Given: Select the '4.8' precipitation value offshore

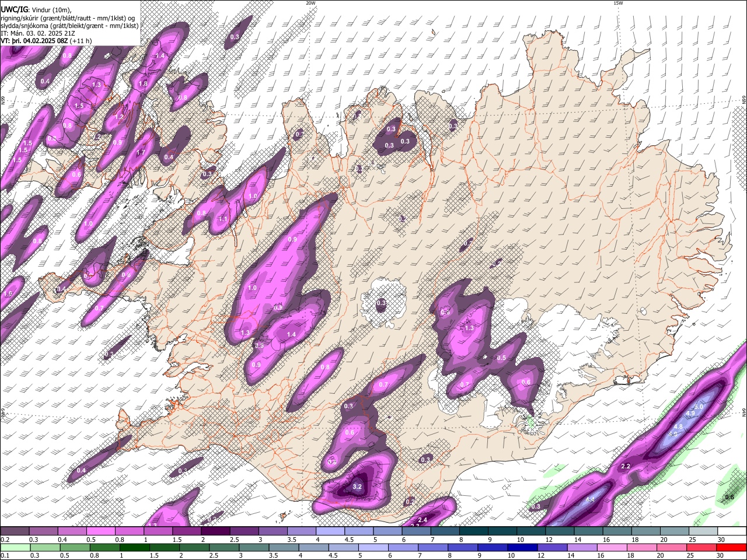Looking at the screenshot, I should click(x=679, y=426).
